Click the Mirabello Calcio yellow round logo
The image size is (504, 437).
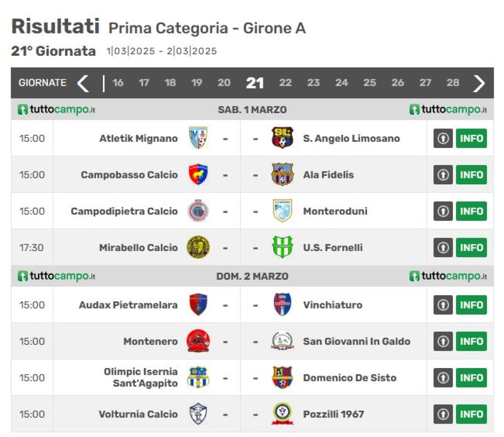point(198,247)
